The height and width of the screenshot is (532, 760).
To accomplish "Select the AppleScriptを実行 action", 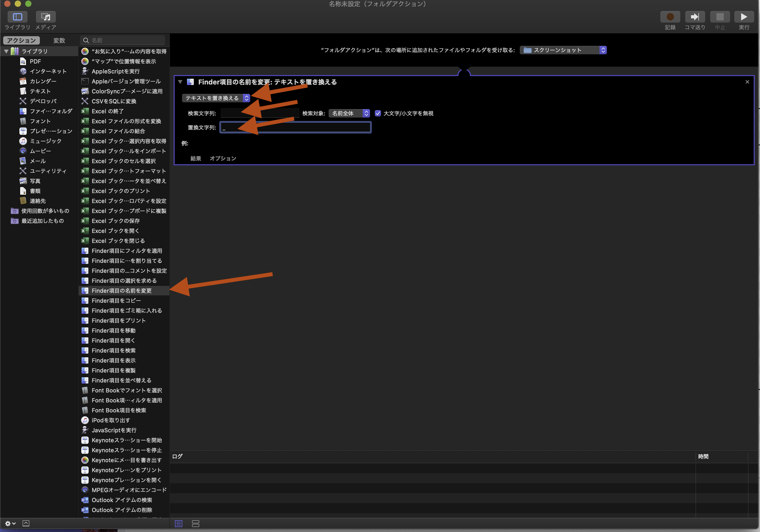I will pos(116,72).
